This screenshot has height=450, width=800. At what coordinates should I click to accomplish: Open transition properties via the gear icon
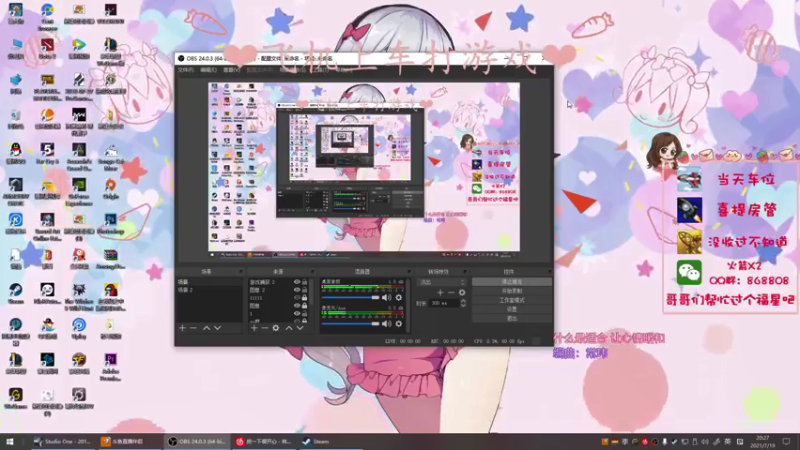point(462,292)
